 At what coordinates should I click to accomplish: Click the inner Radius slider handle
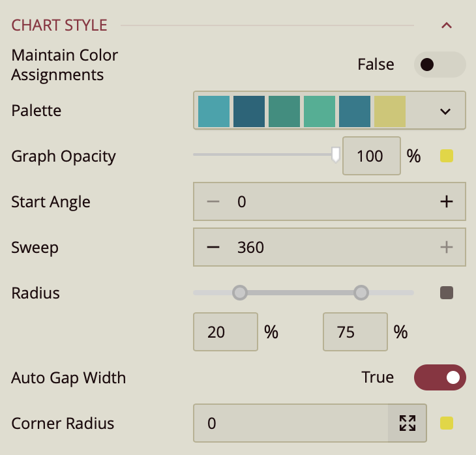click(x=240, y=293)
